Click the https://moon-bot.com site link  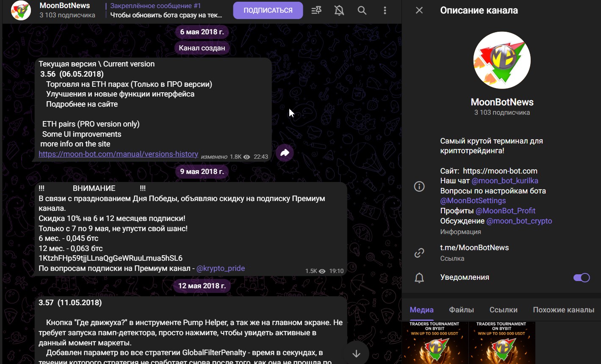(x=500, y=171)
